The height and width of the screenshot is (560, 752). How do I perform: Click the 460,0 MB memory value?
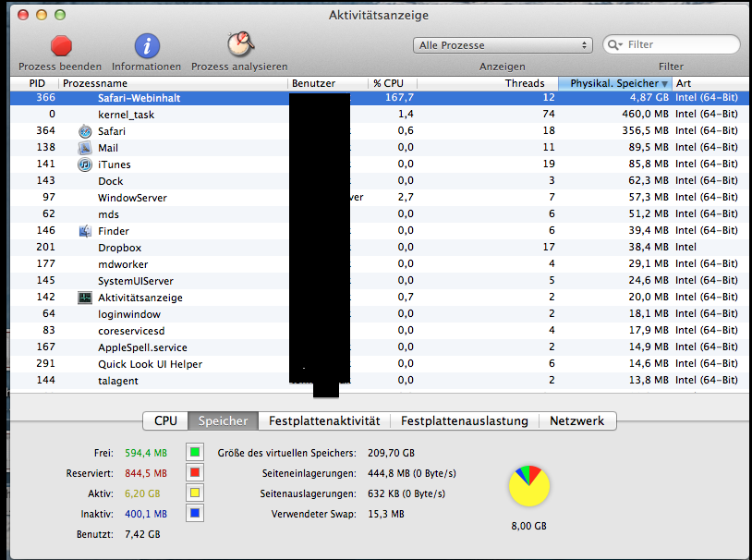pyautogui.click(x=645, y=115)
